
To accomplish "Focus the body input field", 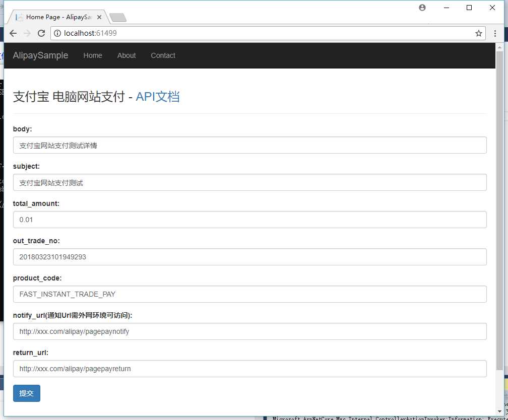I will click(x=250, y=145).
